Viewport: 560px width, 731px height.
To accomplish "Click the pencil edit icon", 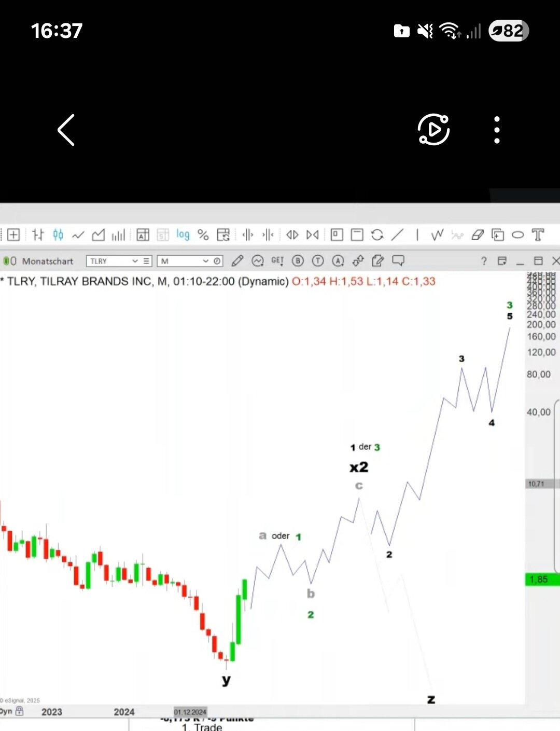I will point(237,261).
